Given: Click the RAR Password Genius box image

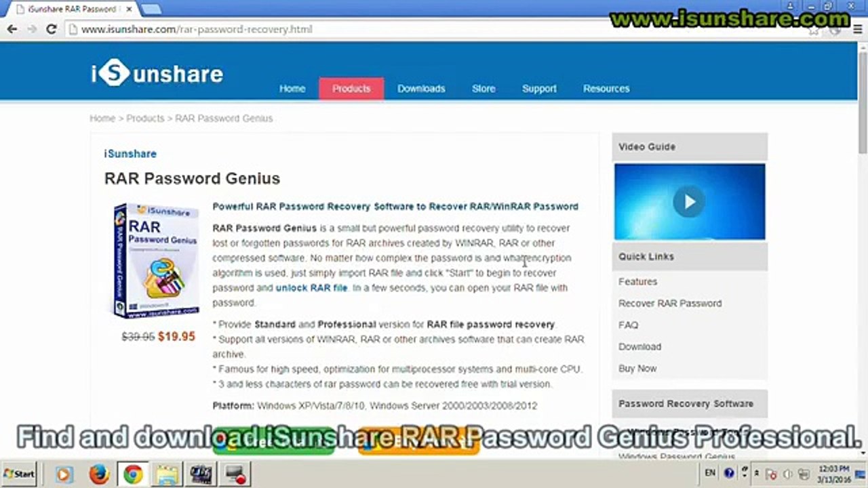Looking at the screenshot, I should click(x=157, y=260).
